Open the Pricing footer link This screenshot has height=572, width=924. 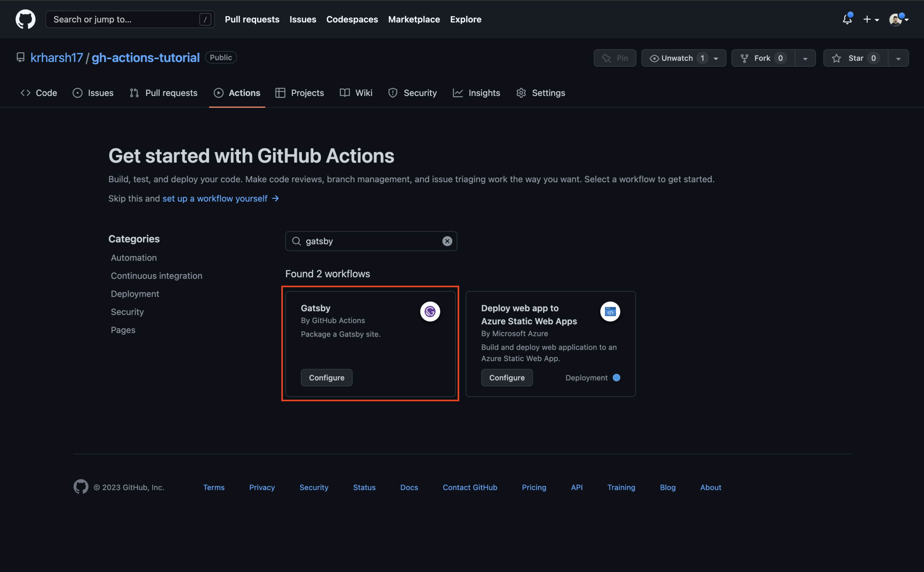pyautogui.click(x=534, y=487)
